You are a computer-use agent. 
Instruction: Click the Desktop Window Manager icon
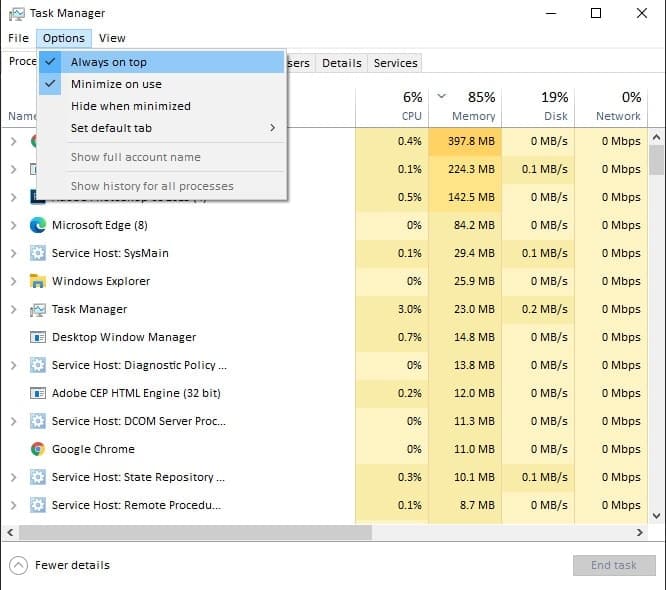point(38,337)
